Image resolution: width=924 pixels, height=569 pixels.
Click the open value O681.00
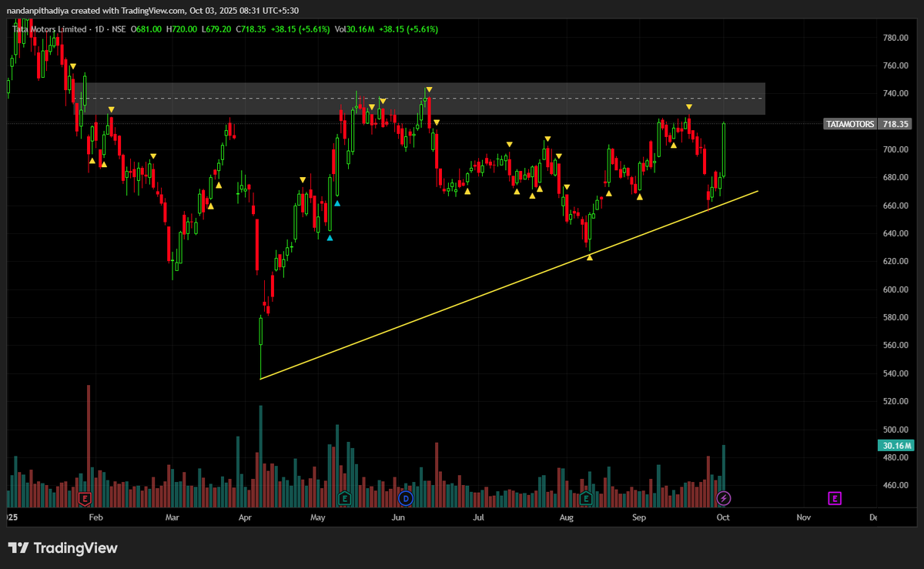pyautogui.click(x=146, y=29)
